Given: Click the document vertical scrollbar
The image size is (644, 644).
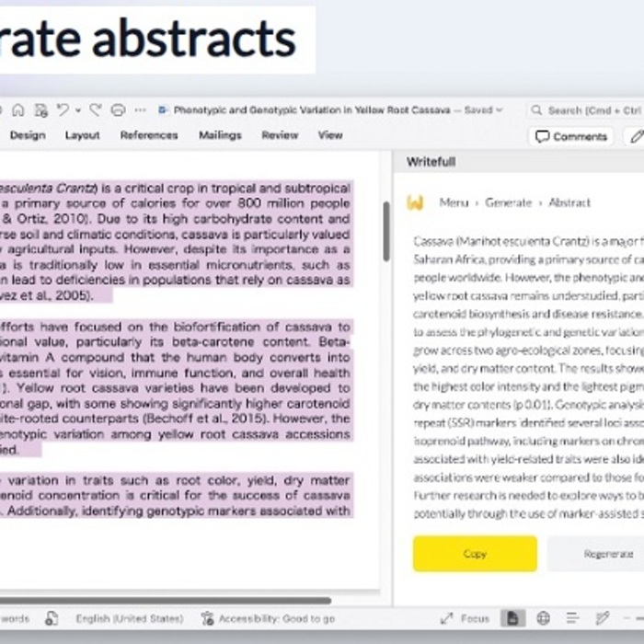Looking at the screenshot, I should (x=385, y=230).
